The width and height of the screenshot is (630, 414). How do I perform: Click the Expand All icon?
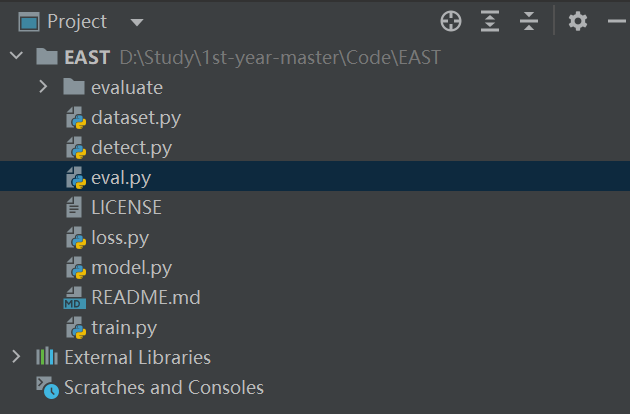click(490, 21)
